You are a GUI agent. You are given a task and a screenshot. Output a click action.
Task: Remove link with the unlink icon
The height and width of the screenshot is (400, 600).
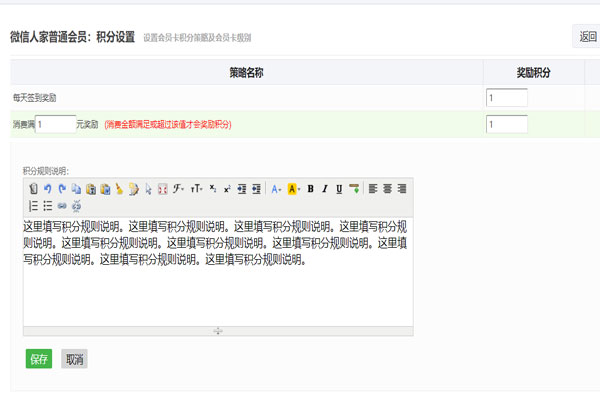[x=77, y=206]
